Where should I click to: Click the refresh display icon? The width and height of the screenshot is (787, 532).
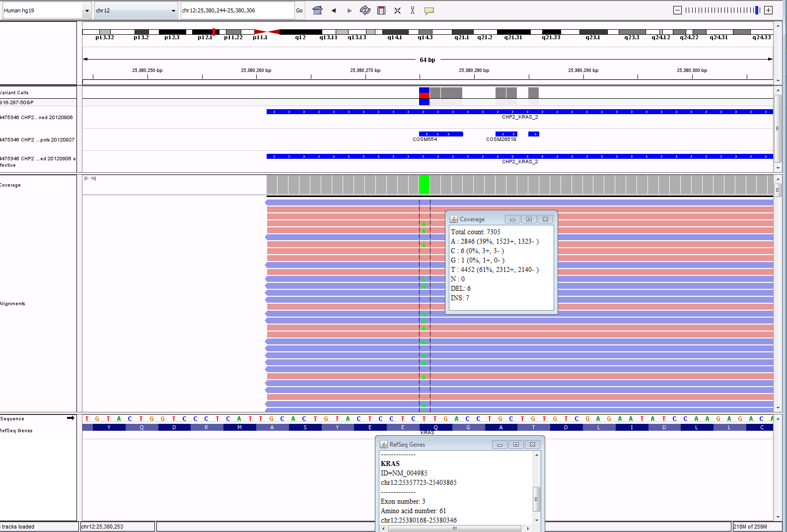click(x=365, y=10)
